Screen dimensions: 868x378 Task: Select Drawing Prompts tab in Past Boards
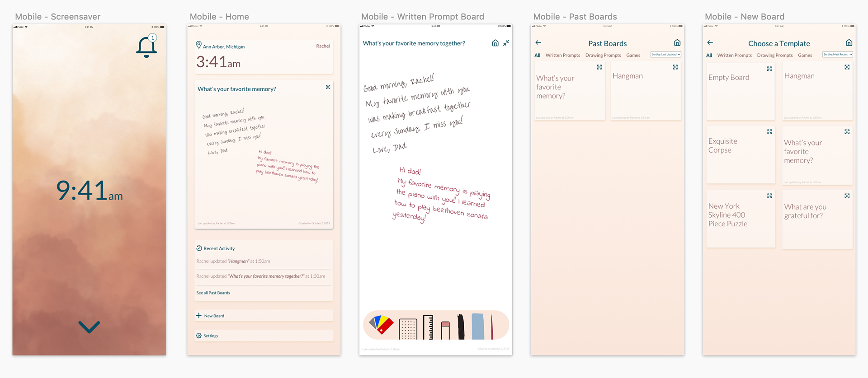[603, 55]
